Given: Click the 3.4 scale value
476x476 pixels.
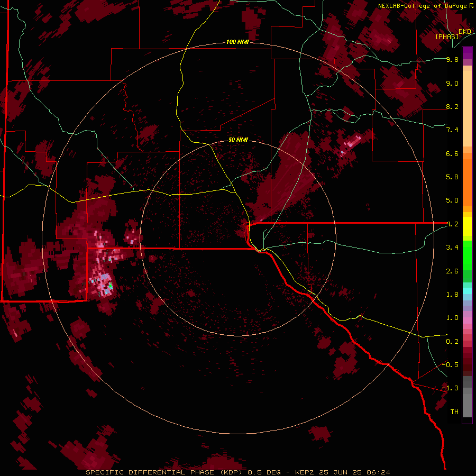Looking at the screenshot, I should 452,248.
